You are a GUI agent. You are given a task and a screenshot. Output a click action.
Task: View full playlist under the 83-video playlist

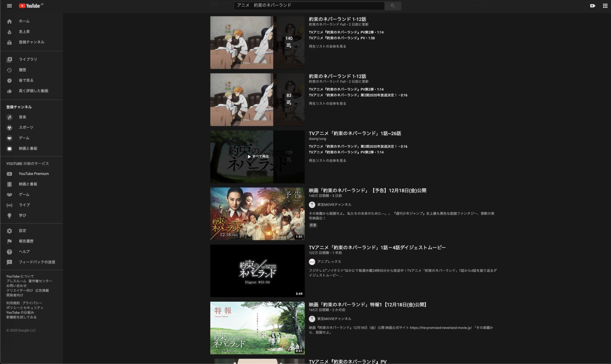(x=327, y=104)
